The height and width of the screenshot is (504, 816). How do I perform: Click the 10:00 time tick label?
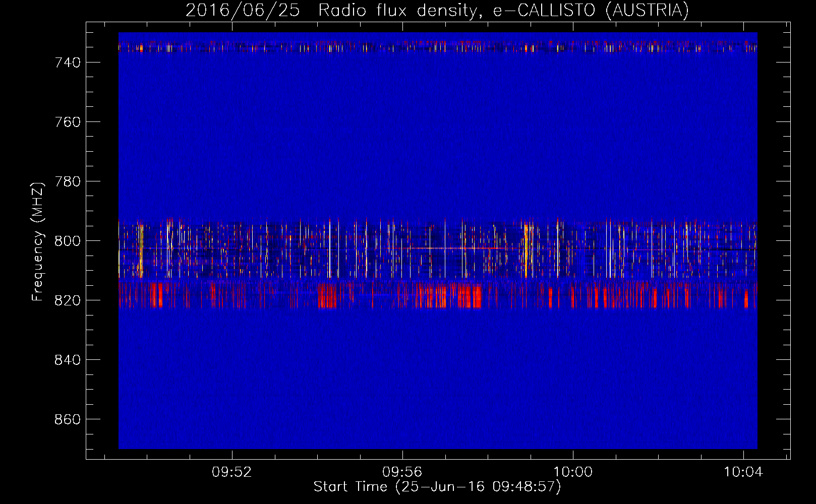point(573,472)
